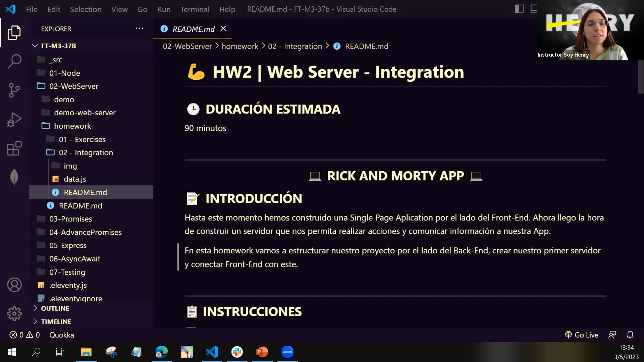
Task: Click the notifications bell in status bar
Action: [x=630, y=335]
